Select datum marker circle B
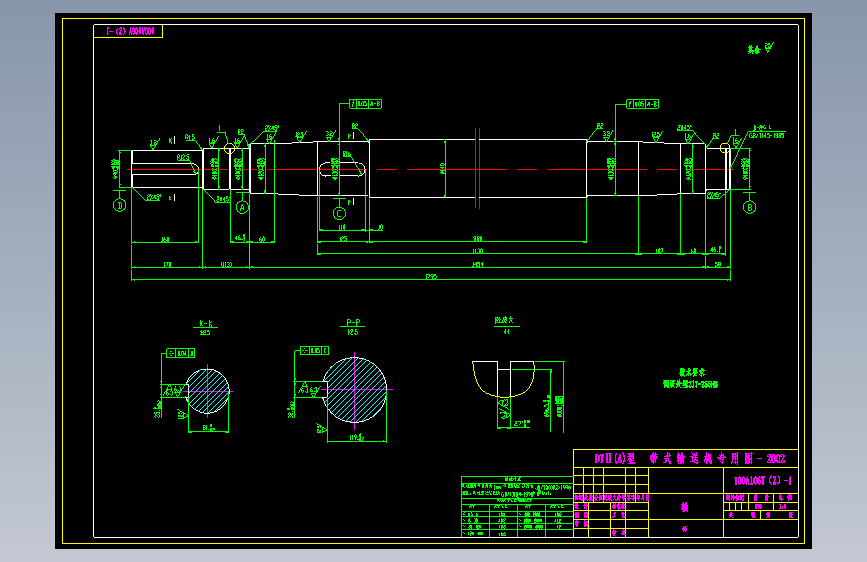 (x=749, y=207)
